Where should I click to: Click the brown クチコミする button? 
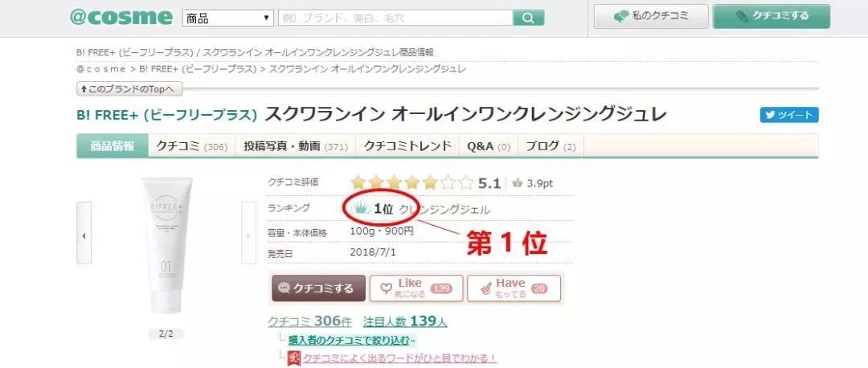click(x=318, y=288)
